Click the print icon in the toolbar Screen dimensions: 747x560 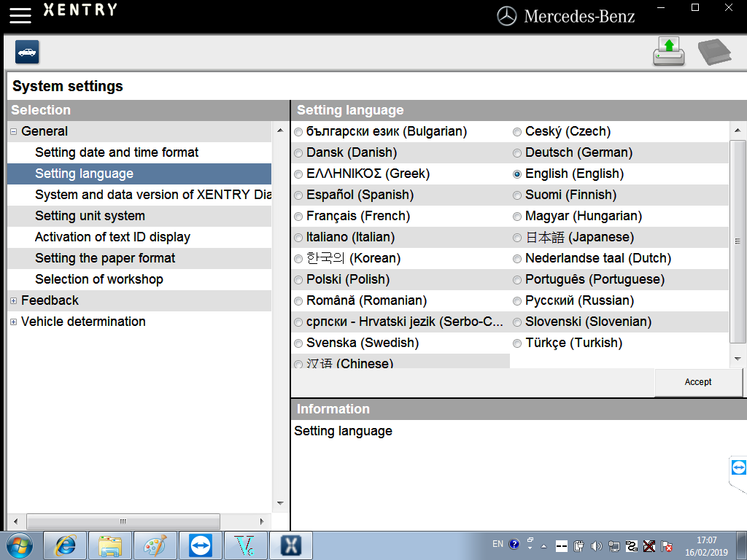[669, 52]
